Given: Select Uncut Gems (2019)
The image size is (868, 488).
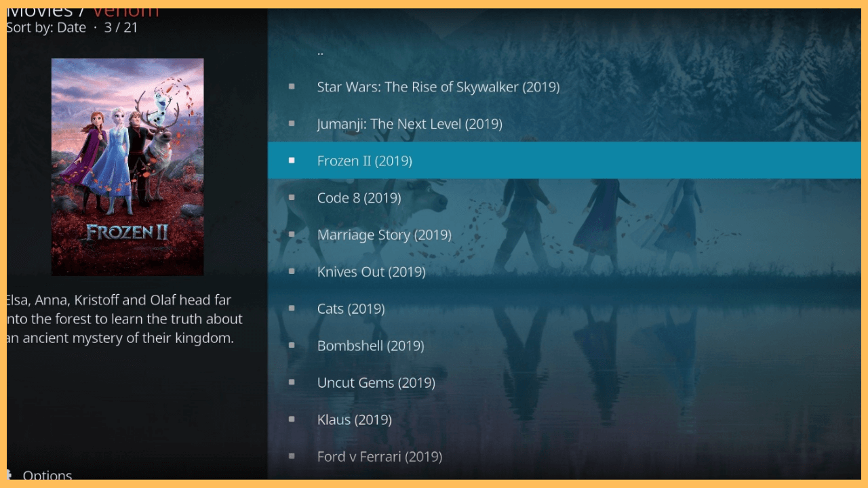Looking at the screenshot, I should [x=564, y=382].
